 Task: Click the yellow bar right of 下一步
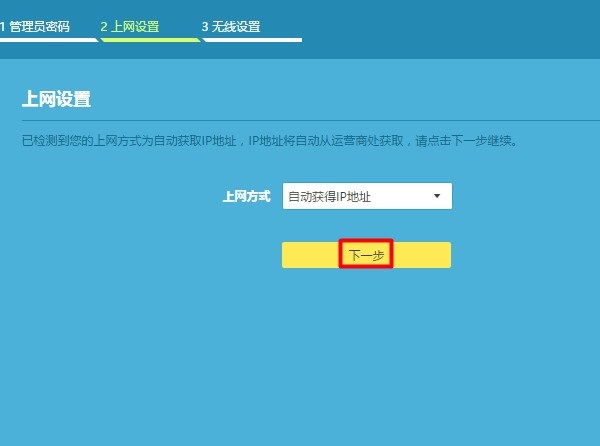point(420,255)
